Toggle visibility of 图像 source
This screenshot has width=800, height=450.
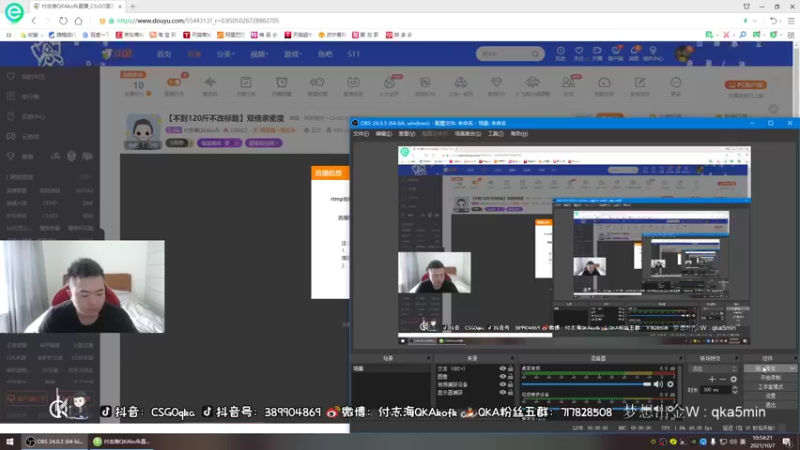pyautogui.click(x=503, y=377)
